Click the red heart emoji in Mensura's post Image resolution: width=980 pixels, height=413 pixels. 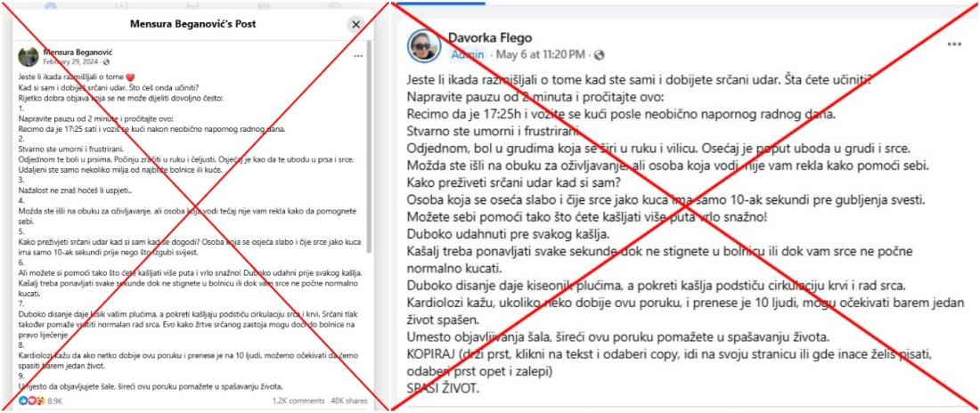[131, 77]
